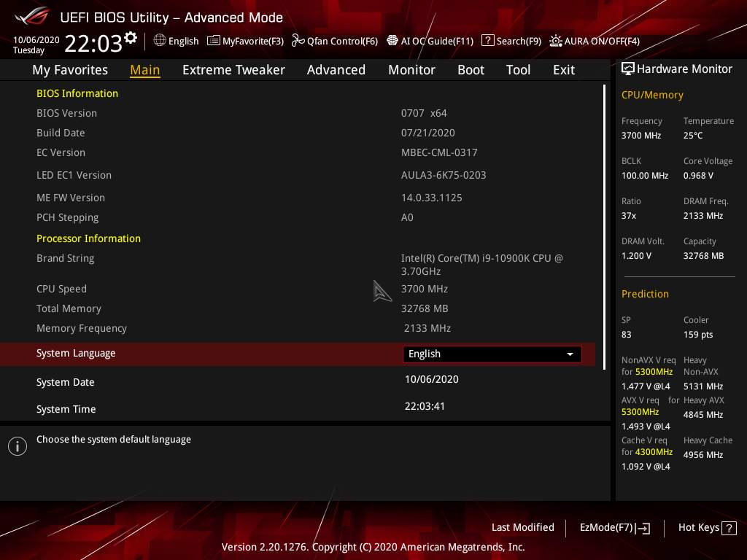Click BCLK value 100.00 MHz
This screenshot has width=747, height=560.
[645, 176]
